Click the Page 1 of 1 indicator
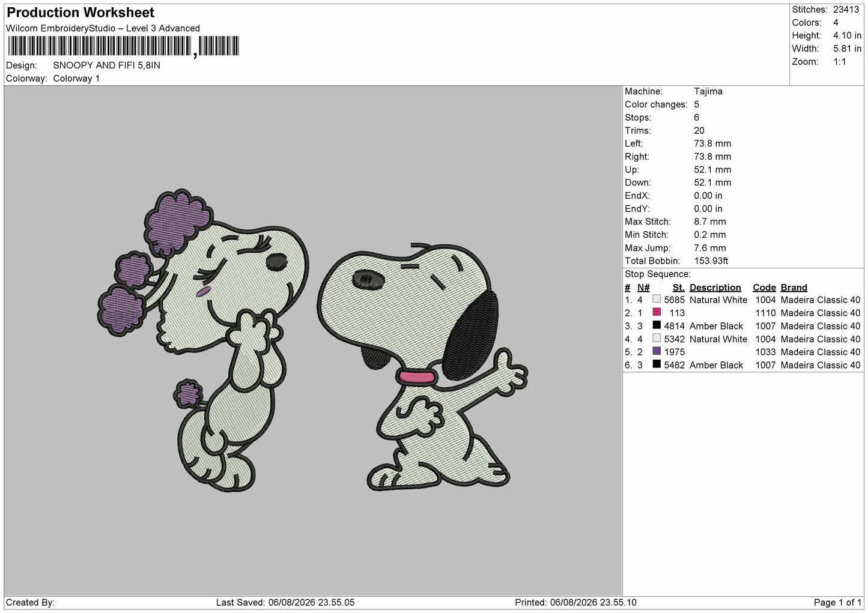The height and width of the screenshot is (613, 868). coord(837,603)
